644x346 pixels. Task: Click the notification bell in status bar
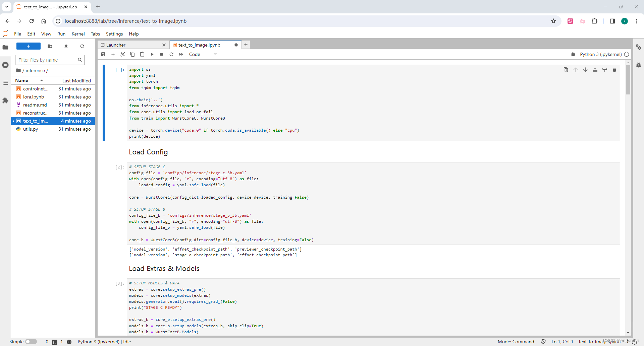tap(635, 342)
